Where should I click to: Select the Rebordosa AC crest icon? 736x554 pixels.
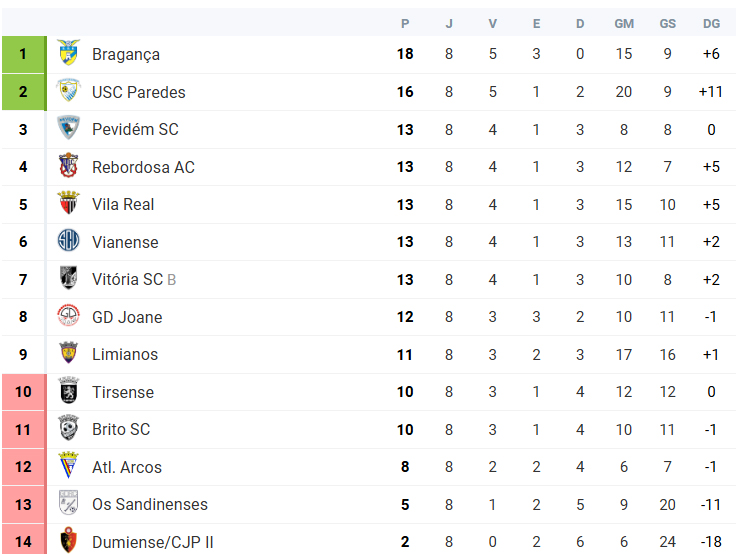click(x=69, y=165)
